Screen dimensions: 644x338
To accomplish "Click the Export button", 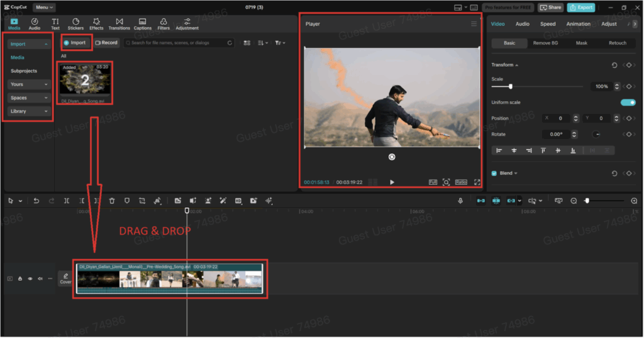I will (581, 8).
